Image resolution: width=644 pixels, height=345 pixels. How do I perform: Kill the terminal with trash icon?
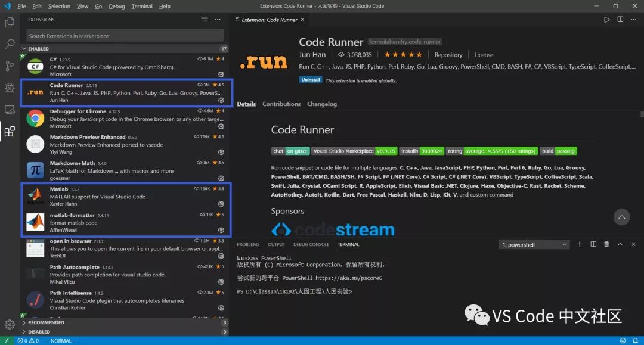(606, 244)
